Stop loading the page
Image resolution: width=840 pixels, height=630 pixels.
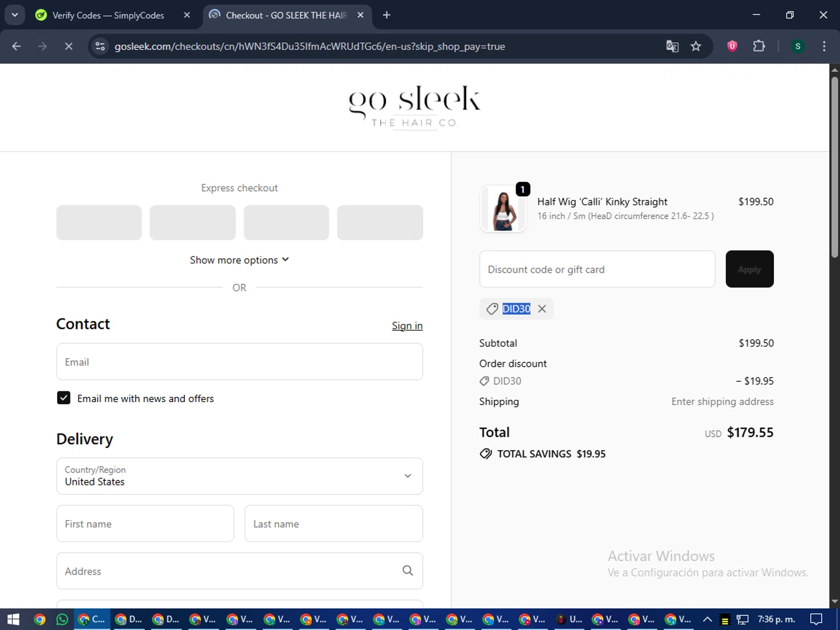(68, 46)
